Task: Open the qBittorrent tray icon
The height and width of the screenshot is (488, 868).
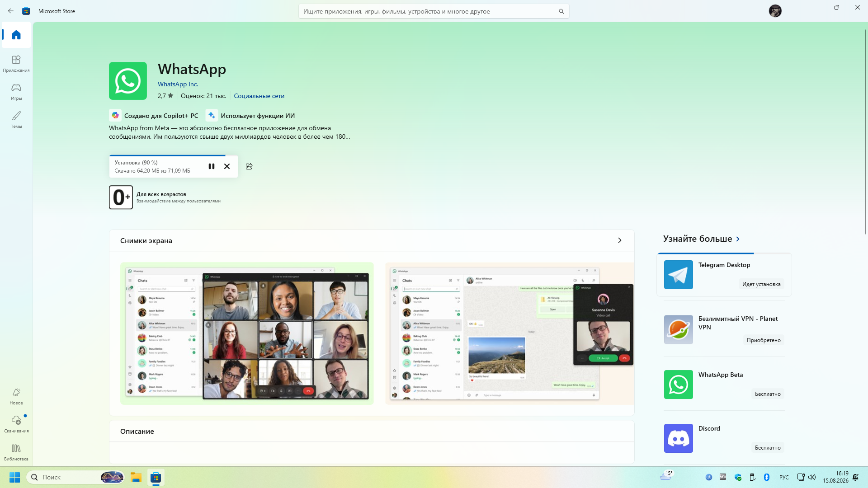Action: [x=709, y=477]
